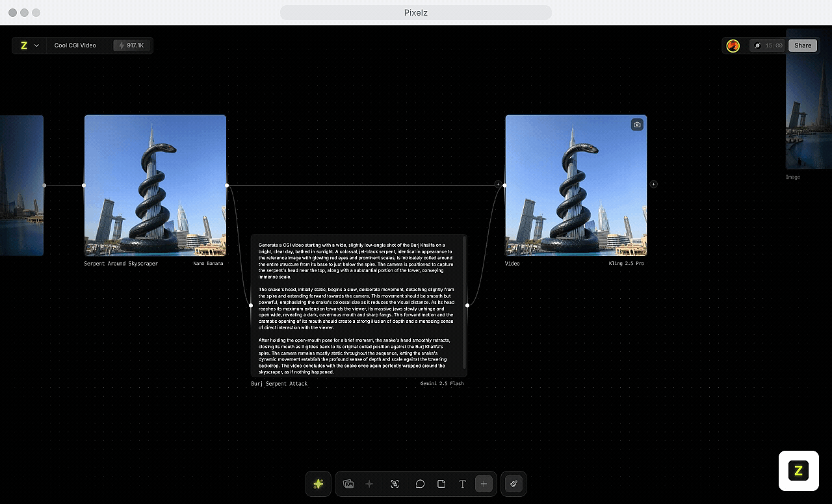Click the Kling 2.5 Pro model label
Image resolution: width=832 pixels, height=504 pixels.
pos(627,264)
